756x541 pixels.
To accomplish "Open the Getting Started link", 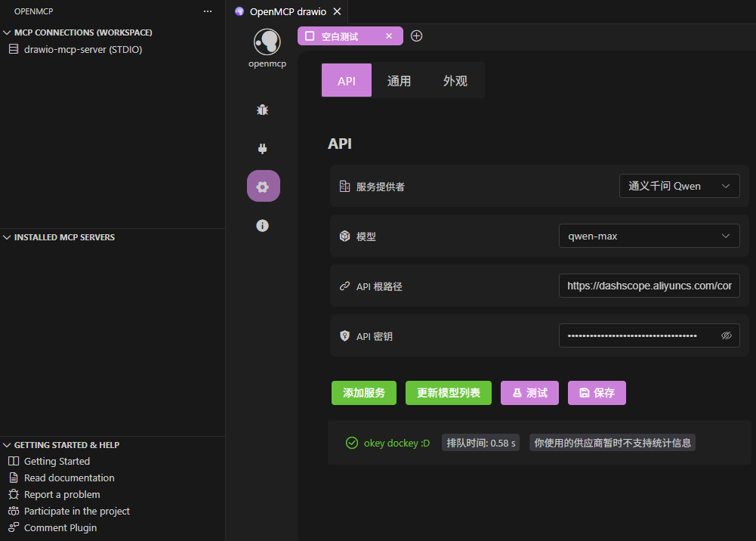I will tap(57, 462).
